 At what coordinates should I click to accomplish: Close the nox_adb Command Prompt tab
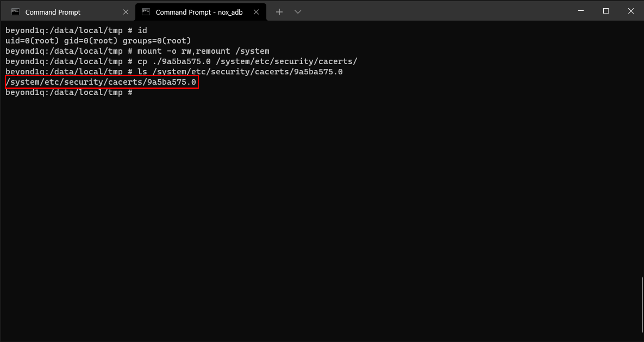[x=256, y=12]
